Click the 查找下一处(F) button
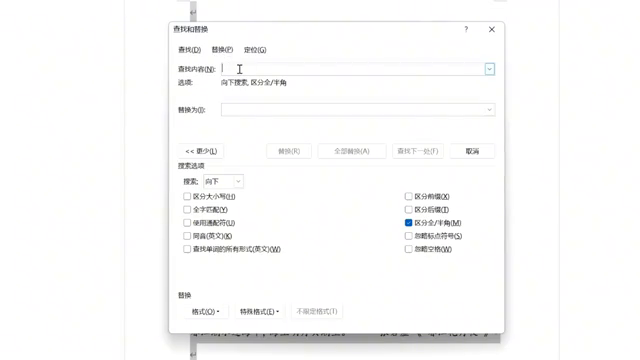Image resolution: width=640 pixels, height=360 pixels. (418, 151)
